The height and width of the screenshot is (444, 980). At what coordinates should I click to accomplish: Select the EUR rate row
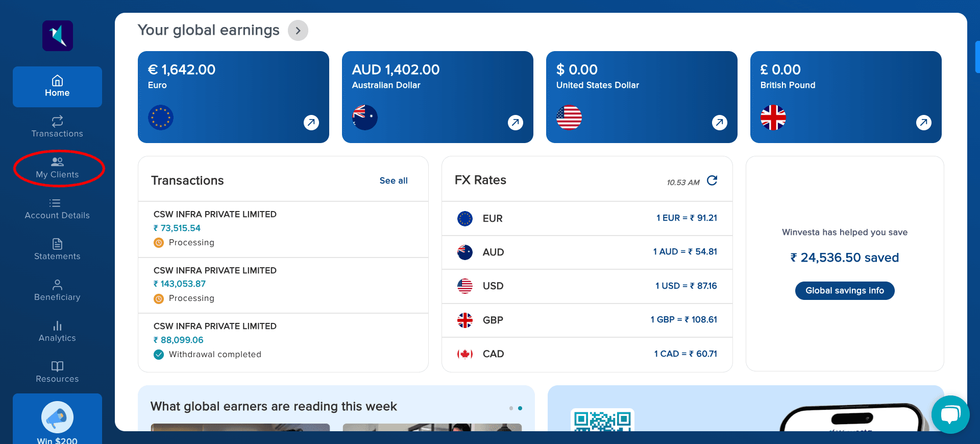coord(587,219)
